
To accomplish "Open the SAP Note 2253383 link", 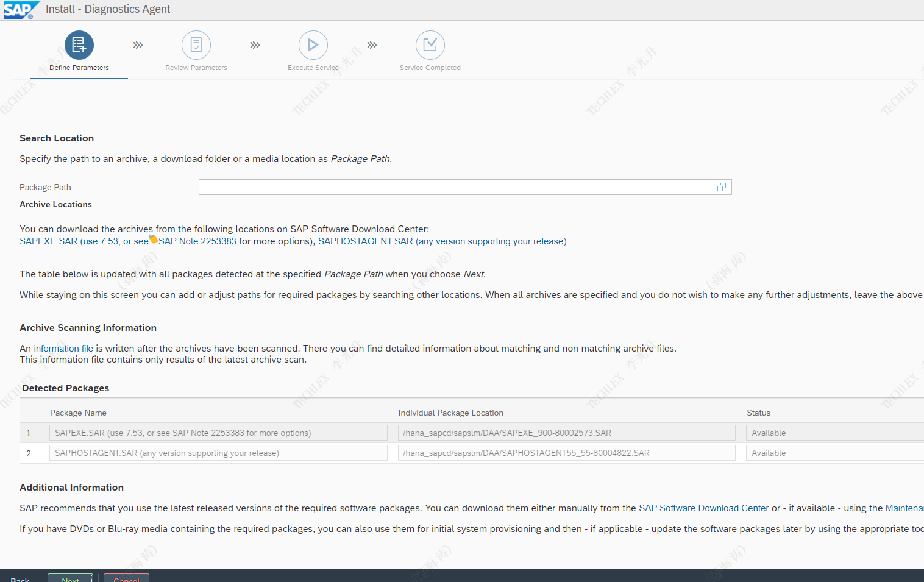I will click(x=197, y=241).
